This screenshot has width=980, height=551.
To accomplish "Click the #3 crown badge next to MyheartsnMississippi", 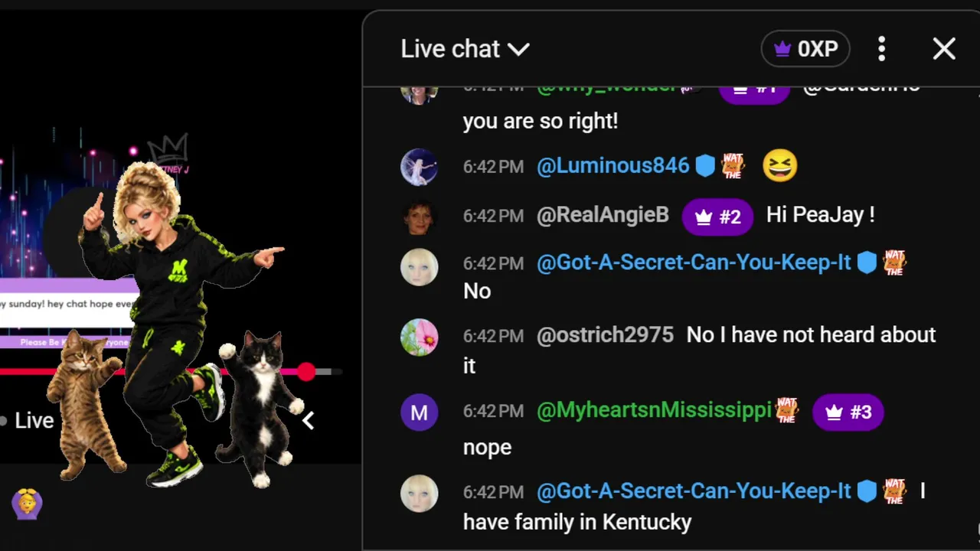I will coord(848,412).
